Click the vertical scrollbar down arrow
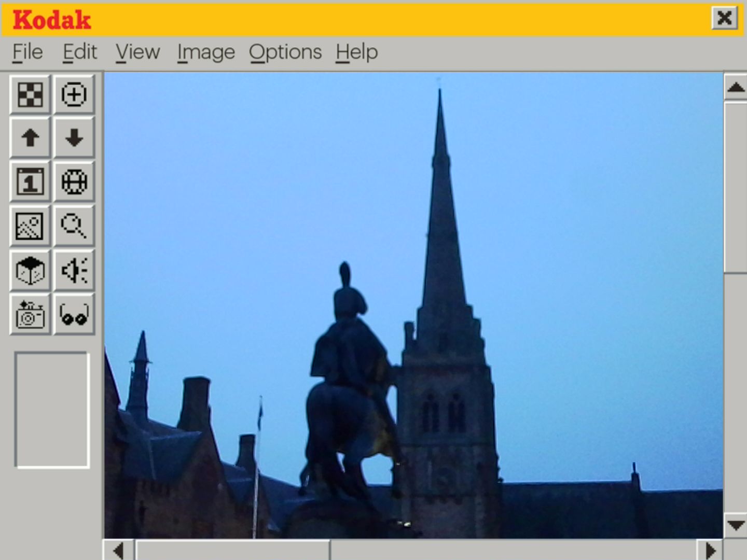The width and height of the screenshot is (747, 560). tap(736, 525)
